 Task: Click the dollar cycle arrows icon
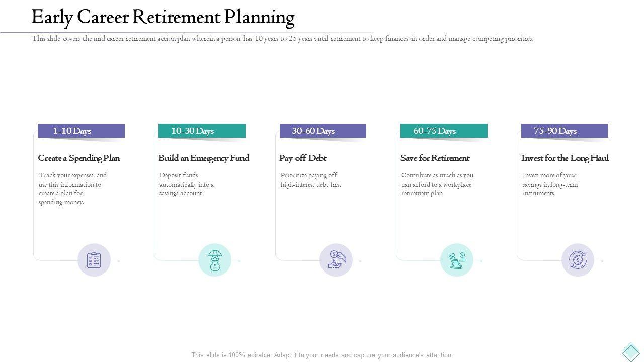click(578, 260)
